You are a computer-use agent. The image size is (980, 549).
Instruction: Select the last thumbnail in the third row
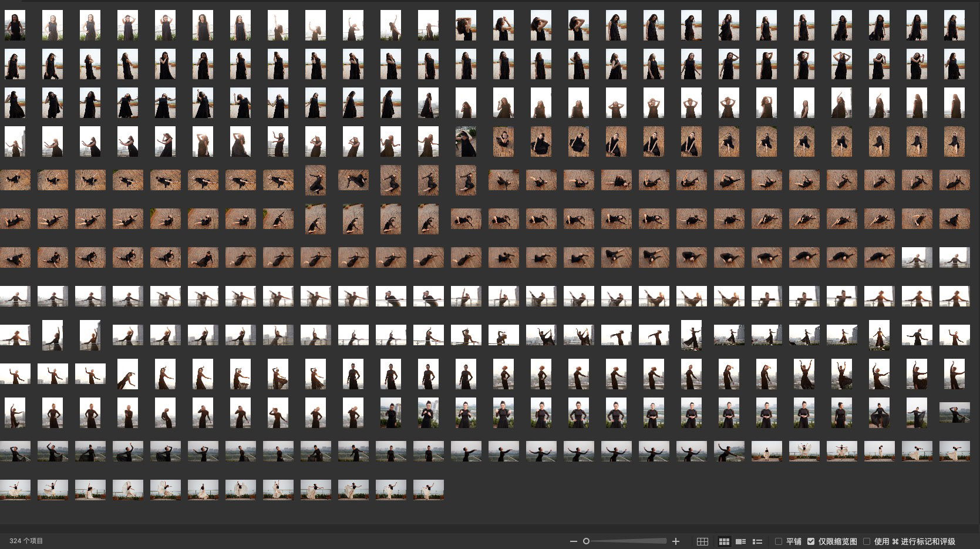tap(954, 103)
